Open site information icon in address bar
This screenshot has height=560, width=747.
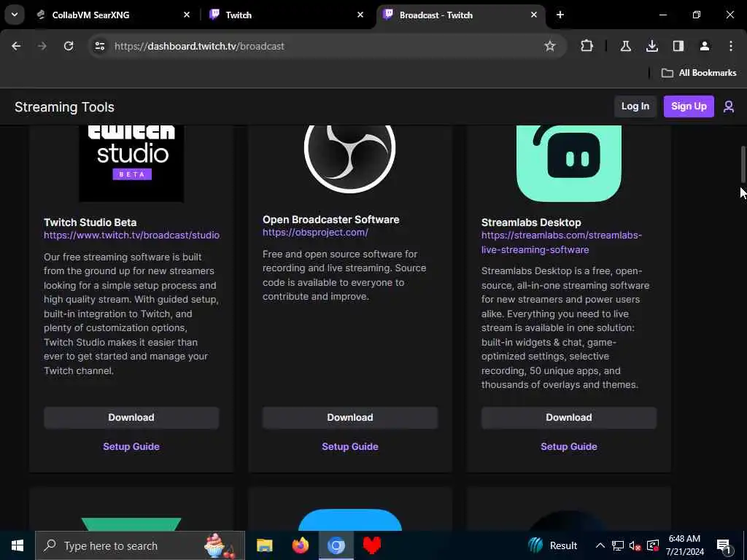click(99, 46)
